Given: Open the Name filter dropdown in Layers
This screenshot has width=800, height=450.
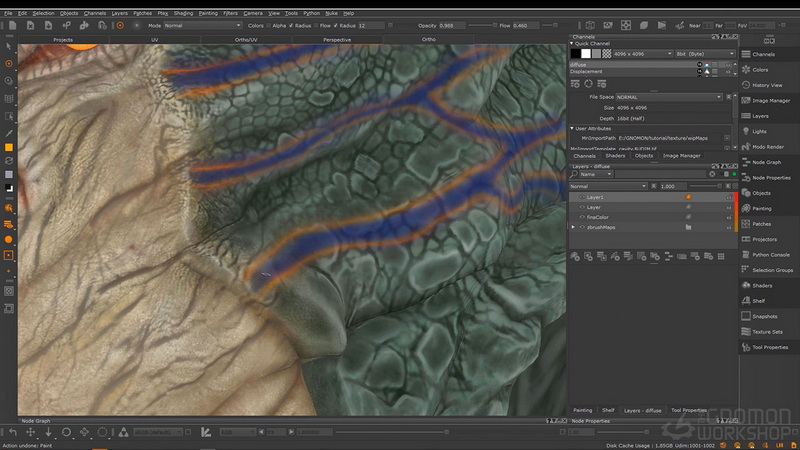Looking at the screenshot, I should tap(596, 174).
